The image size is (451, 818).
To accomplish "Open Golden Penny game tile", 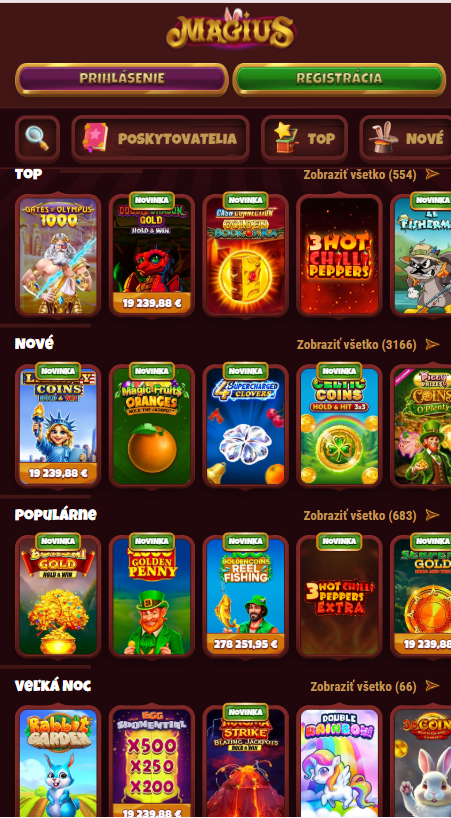I will click(x=152, y=597).
